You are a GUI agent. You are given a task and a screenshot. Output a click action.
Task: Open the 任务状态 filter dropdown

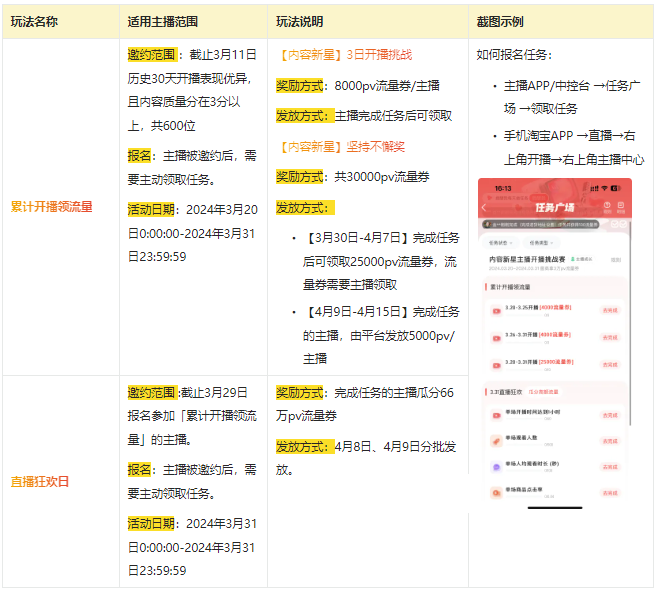500,243
